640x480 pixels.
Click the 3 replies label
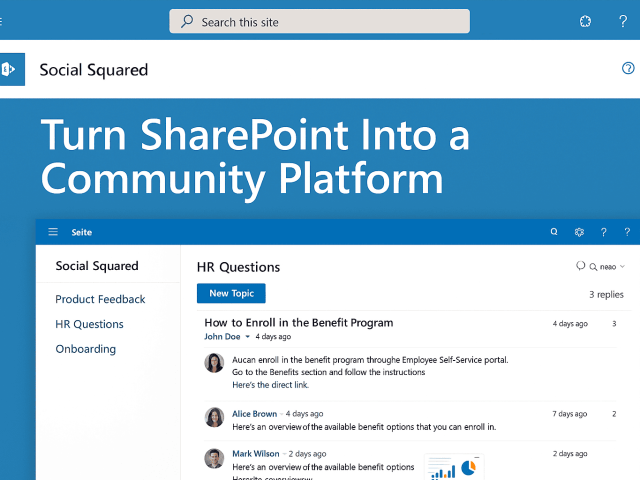point(606,294)
